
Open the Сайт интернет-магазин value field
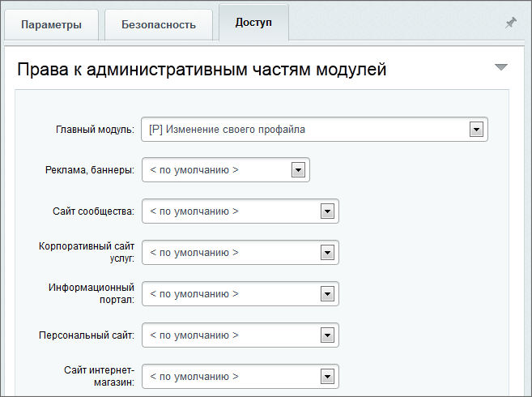tap(229, 377)
